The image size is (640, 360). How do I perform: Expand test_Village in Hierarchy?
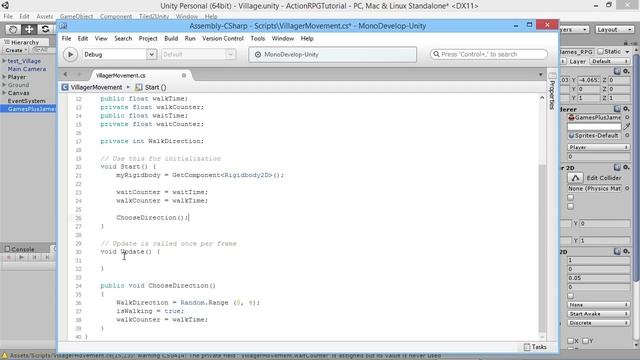(x=4, y=61)
